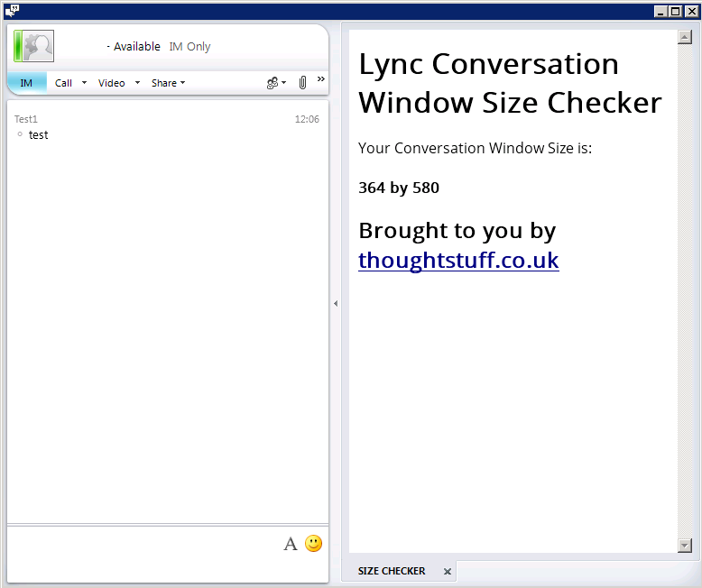
Task: Open the smiley emoticon picker
Action: point(313,544)
